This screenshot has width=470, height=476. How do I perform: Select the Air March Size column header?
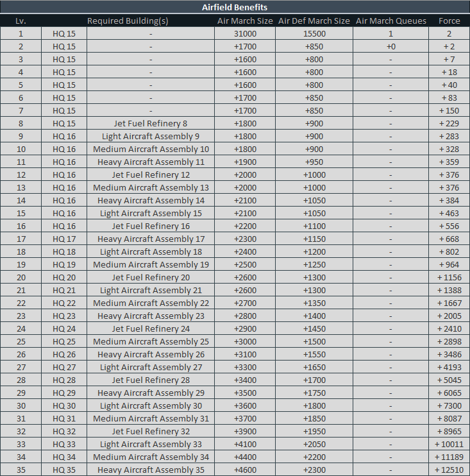[x=245, y=21]
